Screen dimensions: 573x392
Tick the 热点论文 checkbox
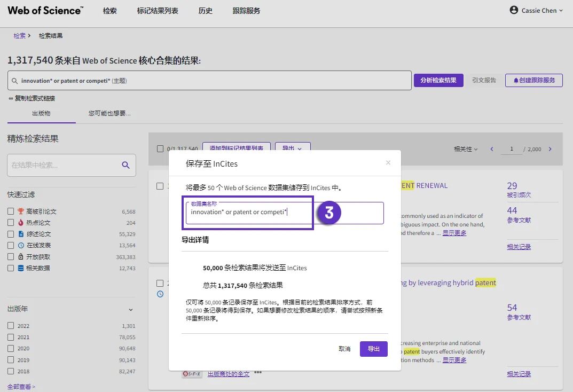11,223
